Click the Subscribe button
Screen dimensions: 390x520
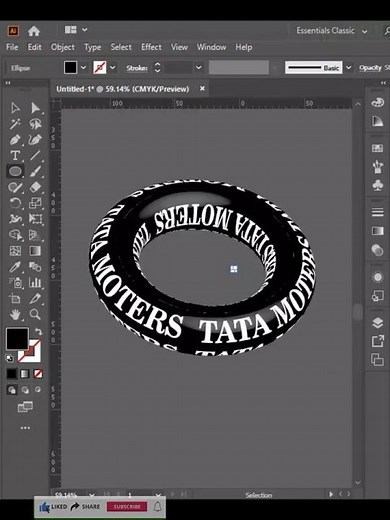point(127,507)
